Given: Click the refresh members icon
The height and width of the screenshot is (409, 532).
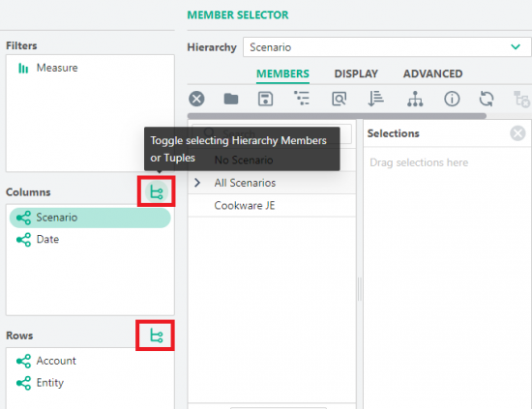Looking at the screenshot, I should click(487, 99).
